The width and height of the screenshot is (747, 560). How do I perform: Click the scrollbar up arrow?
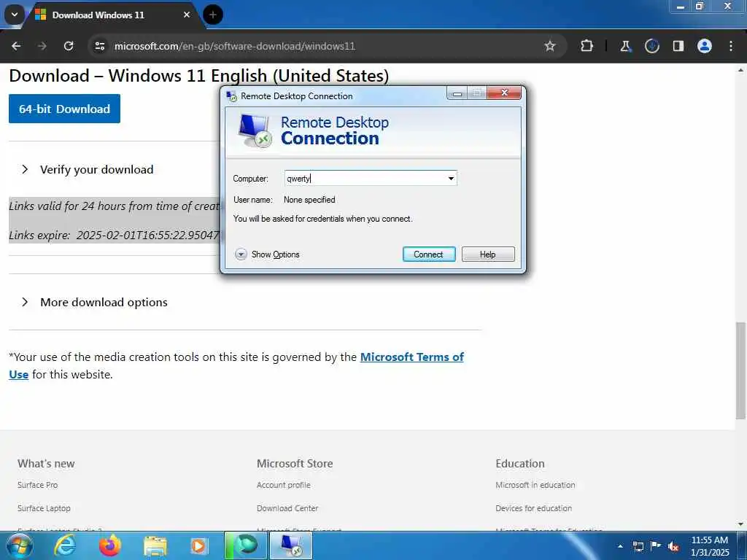point(740,70)
